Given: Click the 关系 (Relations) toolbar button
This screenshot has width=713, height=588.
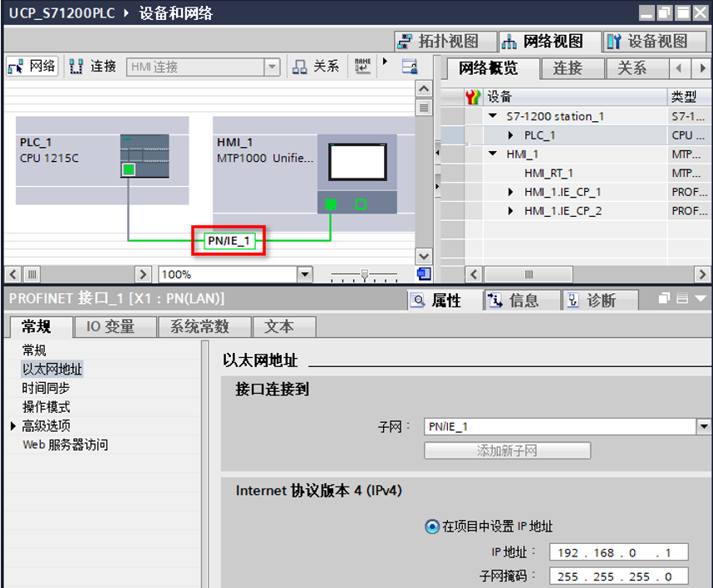Looking at the screenshot, I should coord(316,66).
